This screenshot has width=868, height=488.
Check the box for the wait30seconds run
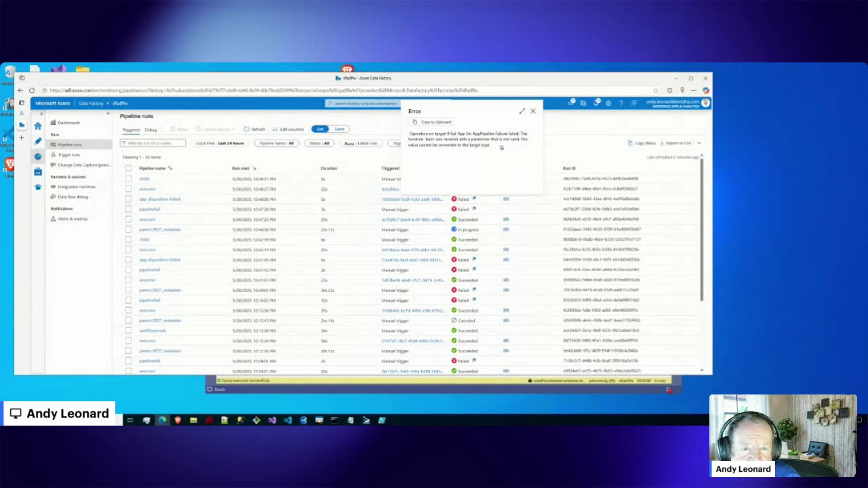coord(128,331)
